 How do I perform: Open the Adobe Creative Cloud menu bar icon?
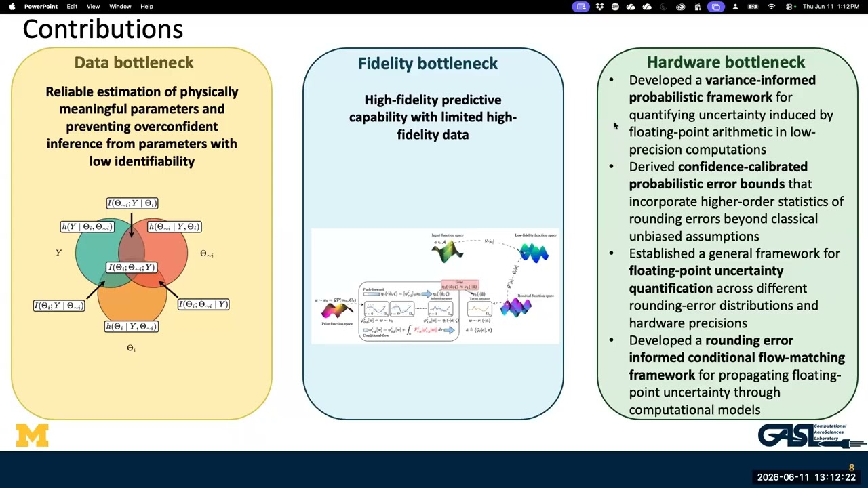pos(681,7)
